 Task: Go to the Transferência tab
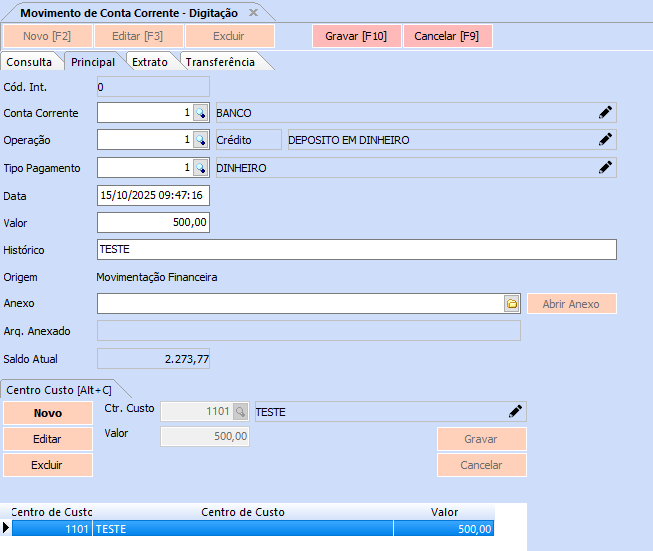220,62
